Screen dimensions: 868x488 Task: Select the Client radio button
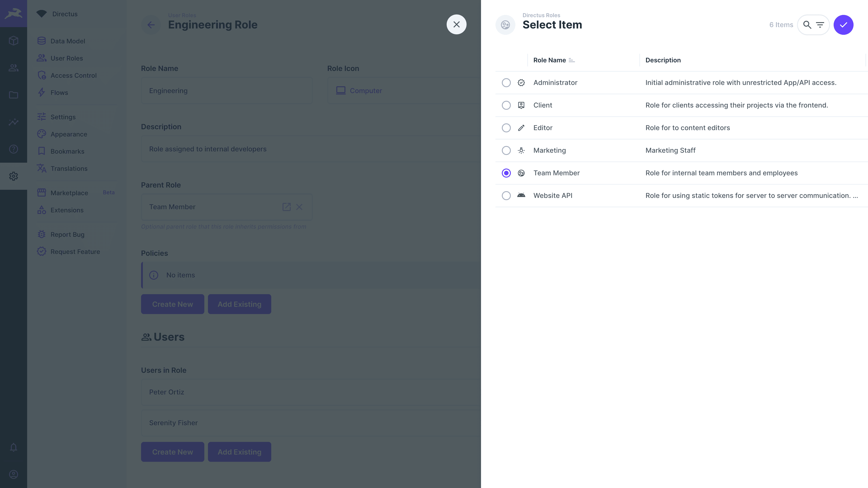click(x=506, y=105)
